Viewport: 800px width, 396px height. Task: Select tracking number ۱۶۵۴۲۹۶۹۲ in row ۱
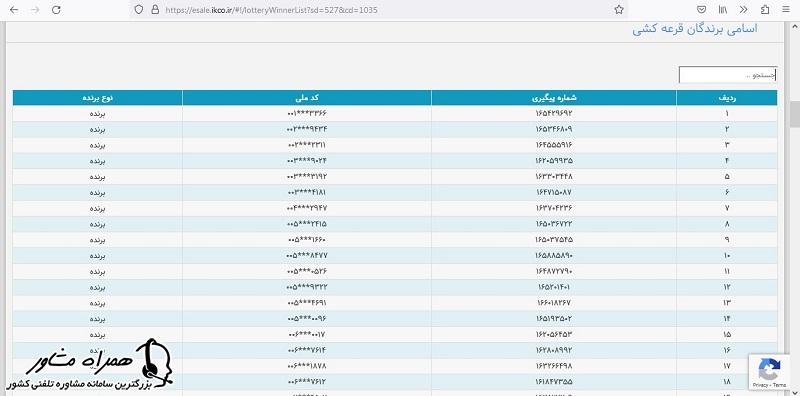554,113
